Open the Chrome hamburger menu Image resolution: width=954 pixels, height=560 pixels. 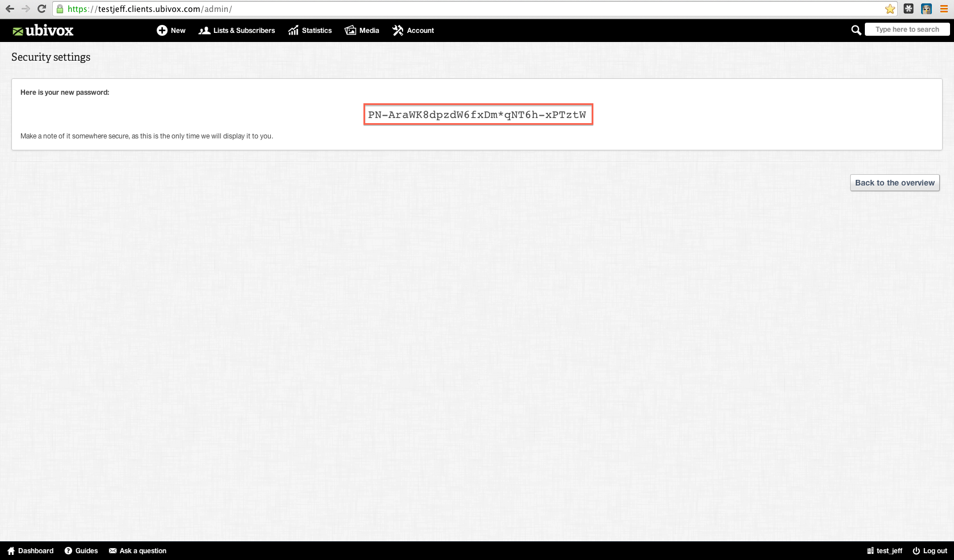[944, 9]
